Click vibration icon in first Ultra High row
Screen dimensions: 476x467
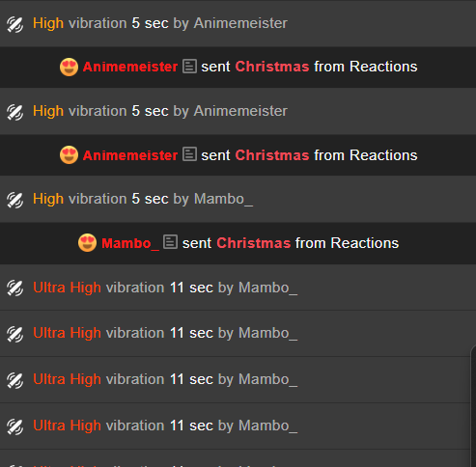click(x=14, y=288)
